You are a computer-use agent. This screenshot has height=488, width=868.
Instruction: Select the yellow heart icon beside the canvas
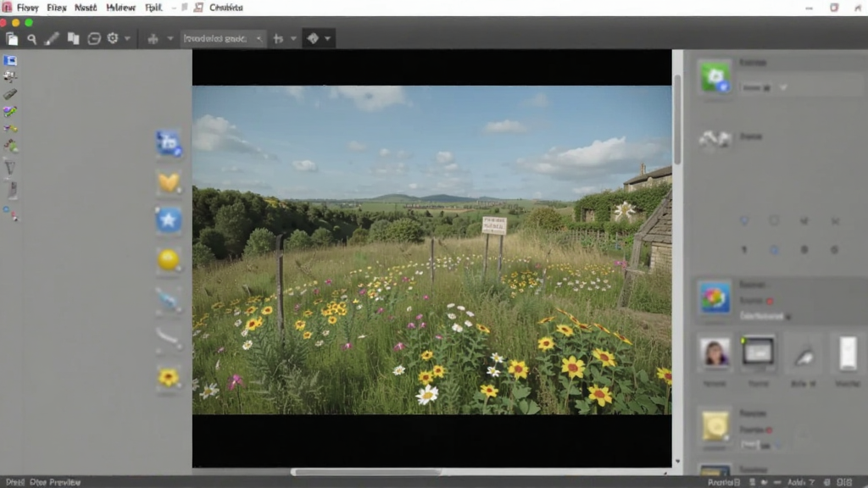169,182
